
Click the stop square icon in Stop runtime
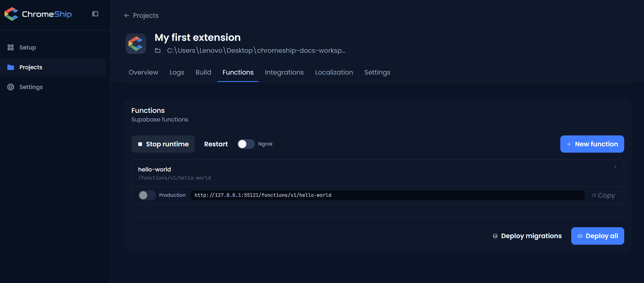(140, 144)
